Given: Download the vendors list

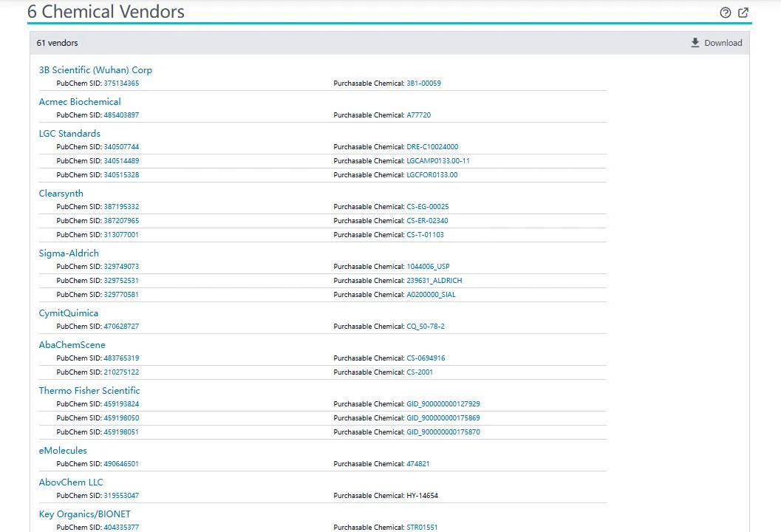Looking at the screenshot, I should point(717,43).
